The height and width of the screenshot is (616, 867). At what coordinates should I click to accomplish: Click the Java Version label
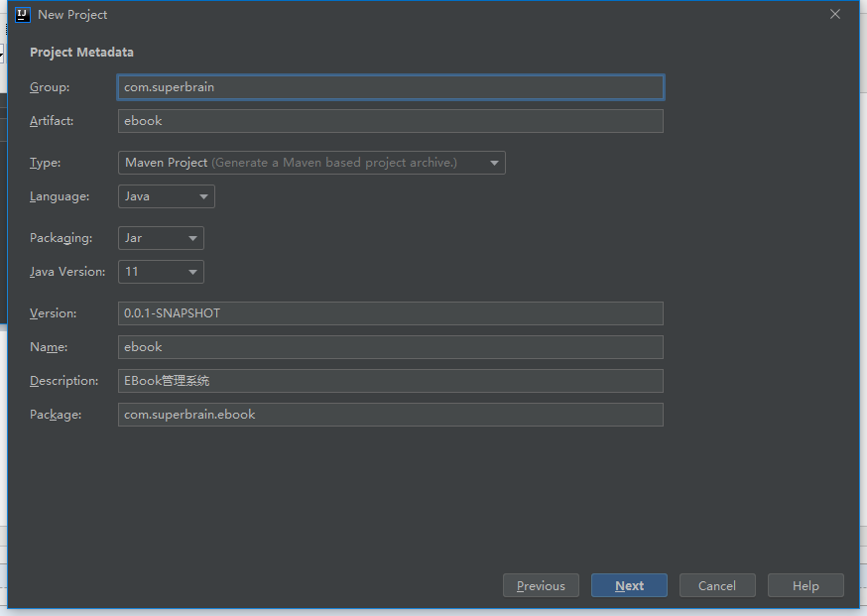[x=67, y=272]
